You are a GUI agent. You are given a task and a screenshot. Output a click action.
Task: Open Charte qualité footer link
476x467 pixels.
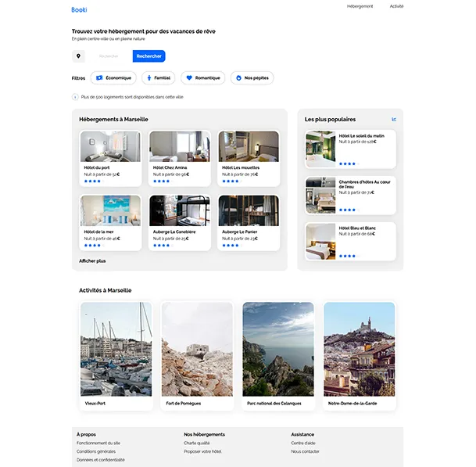[x=197, y=443]
